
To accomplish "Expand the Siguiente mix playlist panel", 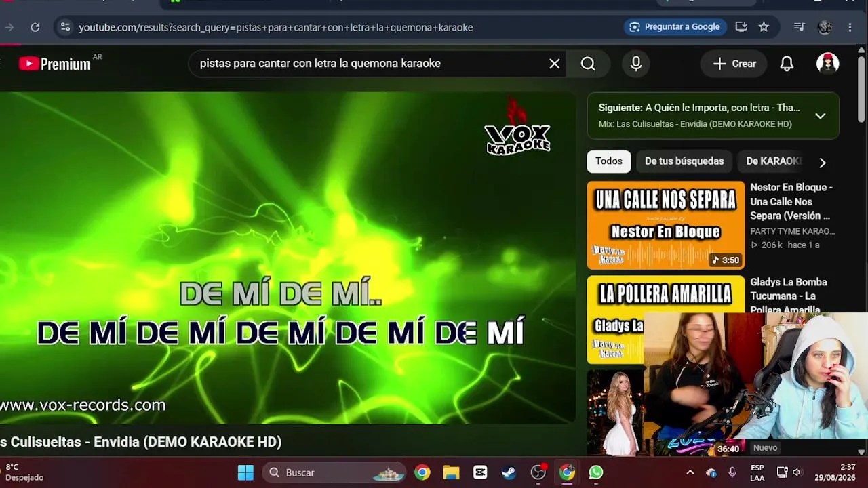I will pos(821,116).
